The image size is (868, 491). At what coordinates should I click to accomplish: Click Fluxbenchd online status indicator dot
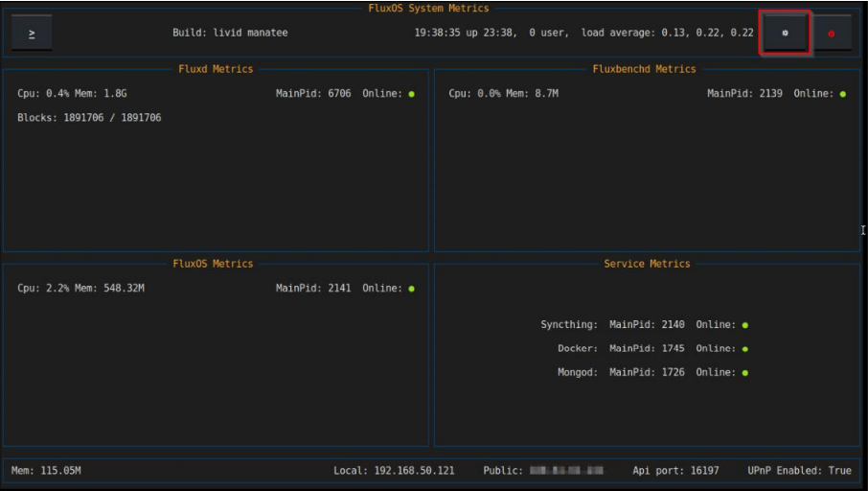pyautogui.click(x=842, y=94)
